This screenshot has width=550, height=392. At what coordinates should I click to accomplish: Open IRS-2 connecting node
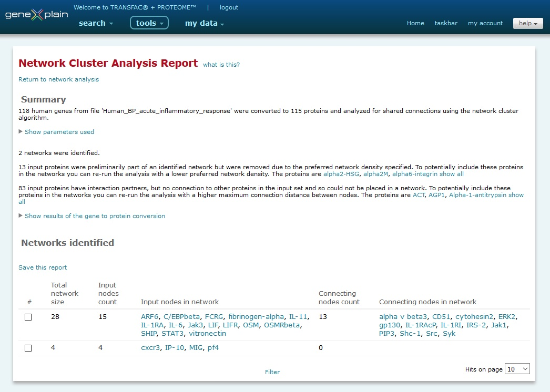476,325
